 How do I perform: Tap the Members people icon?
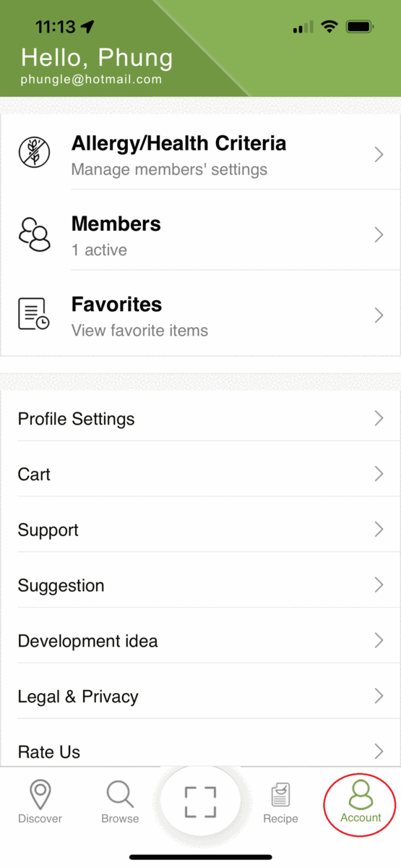35,234
